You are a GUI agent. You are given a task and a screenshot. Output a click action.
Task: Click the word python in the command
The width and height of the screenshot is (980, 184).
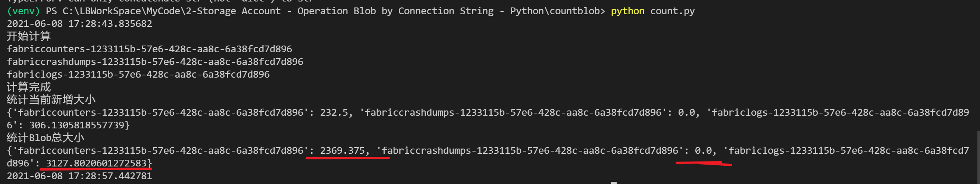click(x=627, y=11)
